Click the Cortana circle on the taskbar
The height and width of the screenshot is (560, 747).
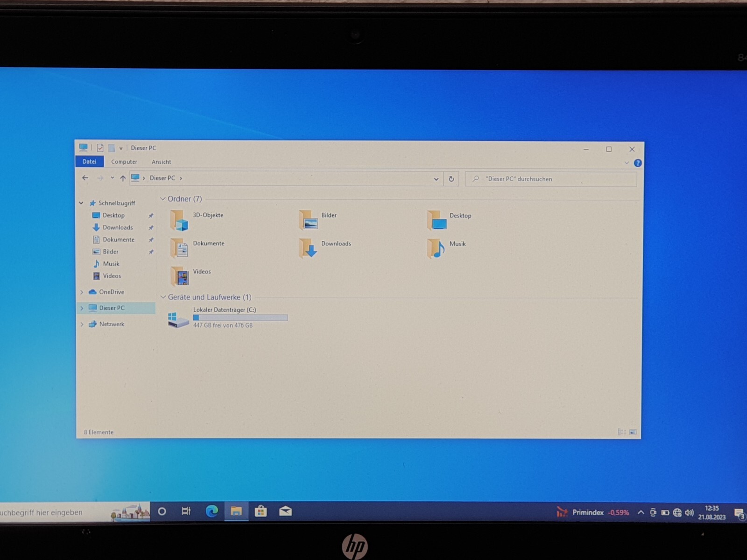162,511
